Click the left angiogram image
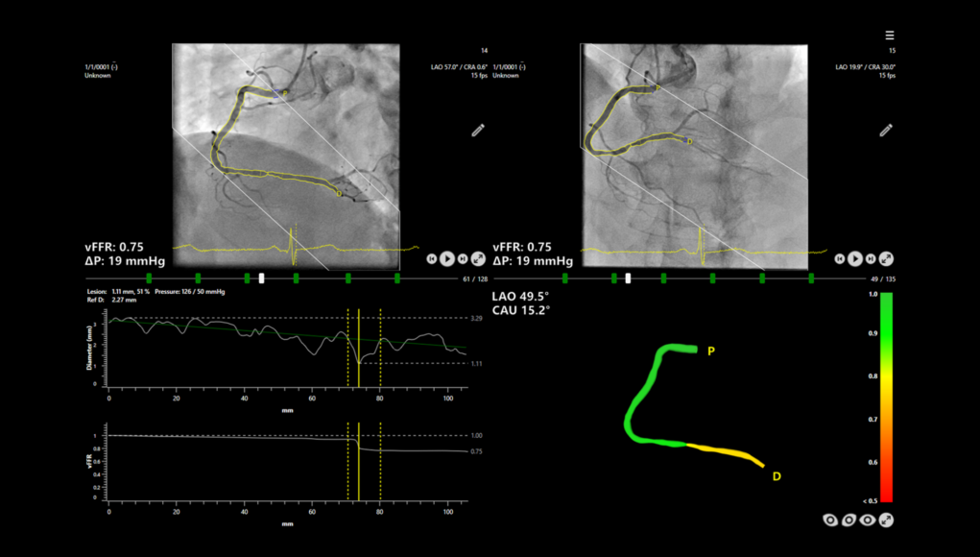 (x=286, y=157)
